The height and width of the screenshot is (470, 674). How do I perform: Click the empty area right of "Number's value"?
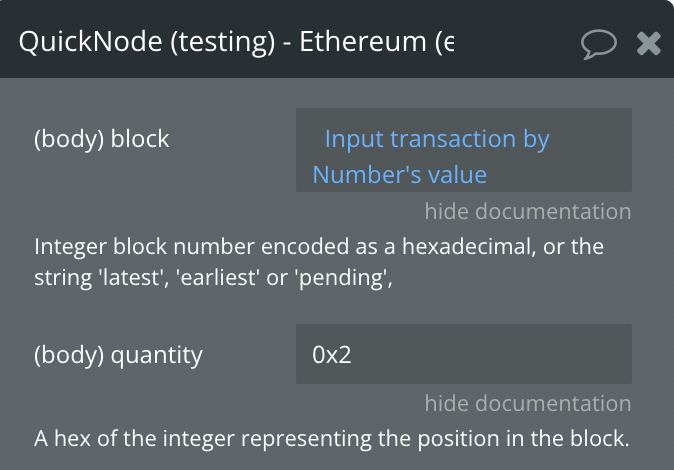tap(557, 175)
